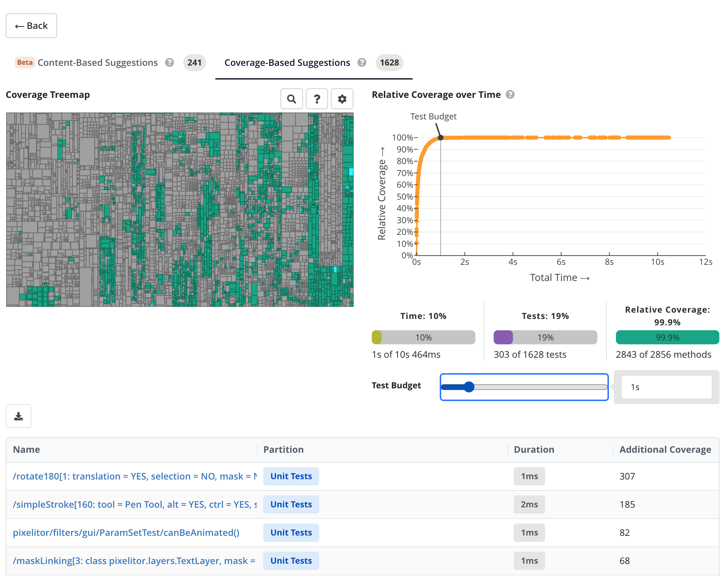This screenshot has height=576, width=728.
Task: Click the 2ms duration in simpleStroke row
Action: pyautogui.click(x=529, y=505)
